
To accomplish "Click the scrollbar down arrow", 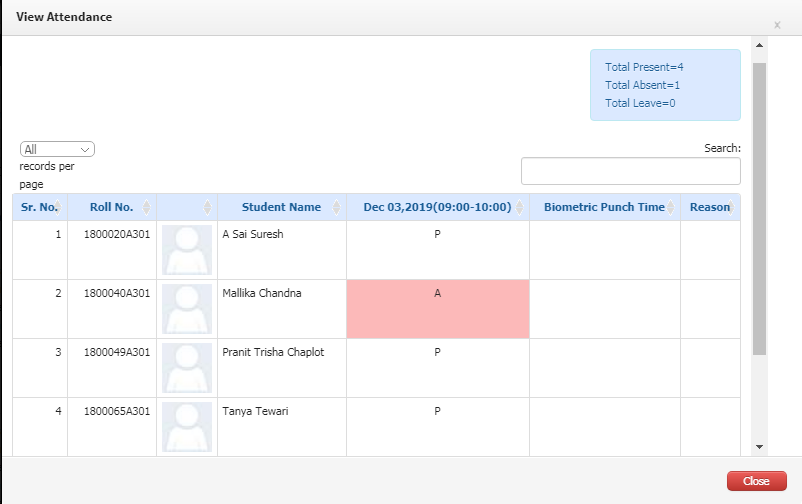I will (760, 447).
